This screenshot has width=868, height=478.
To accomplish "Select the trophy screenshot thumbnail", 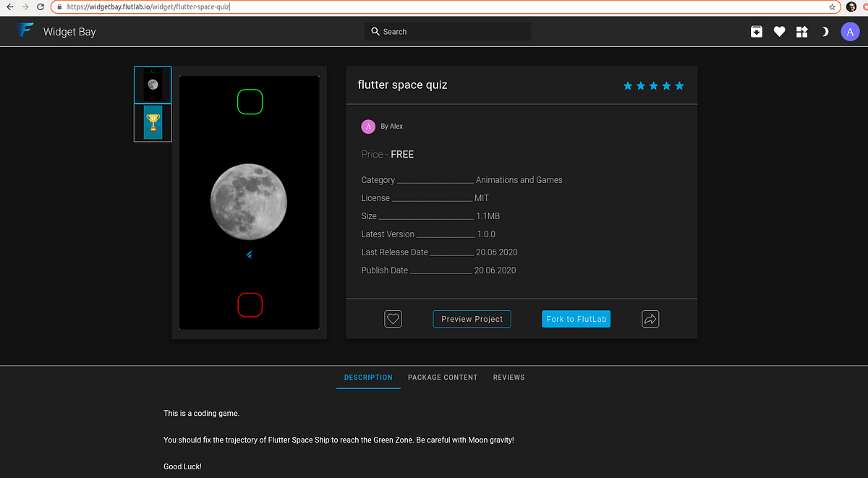I will pos(152,121).
